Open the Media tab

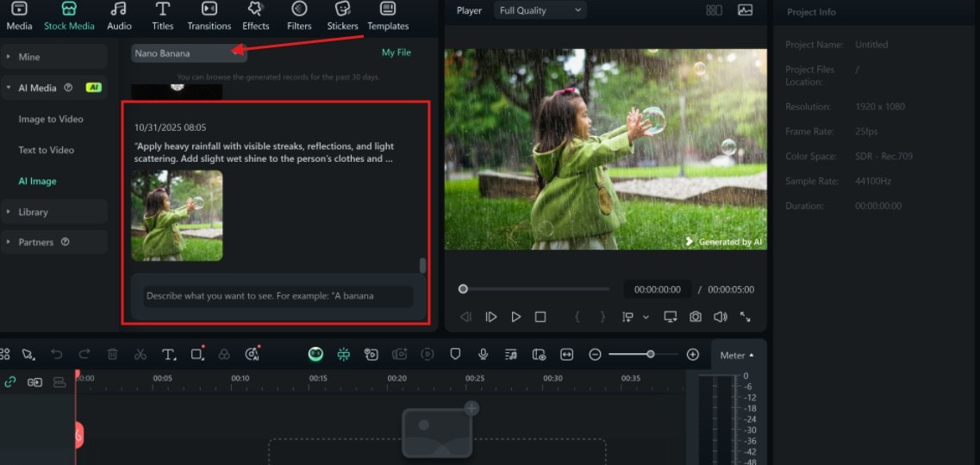(19, 15)
